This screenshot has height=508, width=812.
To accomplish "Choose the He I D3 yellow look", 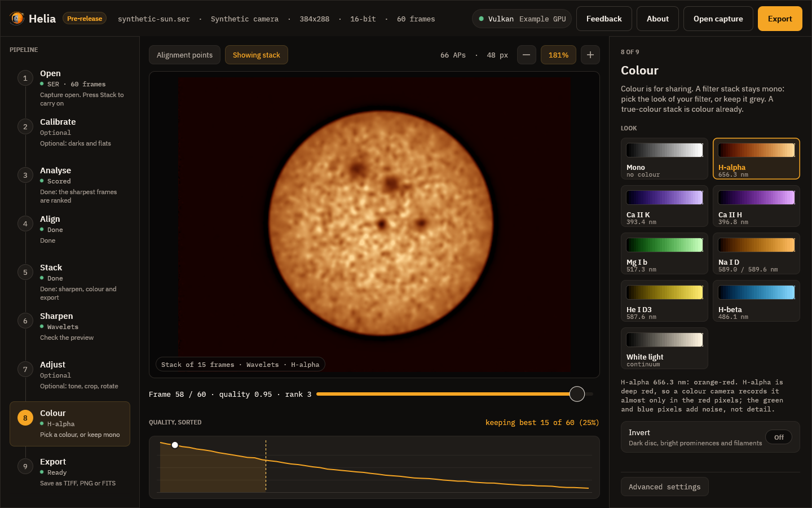I will [x=664, y=301].
